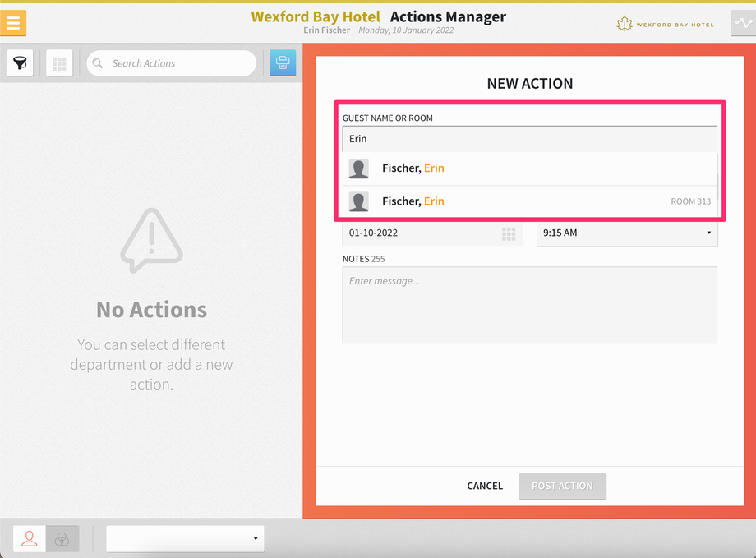Select Fischer, Erin without room number
Image resolution: width=756 pixels, height=558 pixels.
(x=530, y=168)
